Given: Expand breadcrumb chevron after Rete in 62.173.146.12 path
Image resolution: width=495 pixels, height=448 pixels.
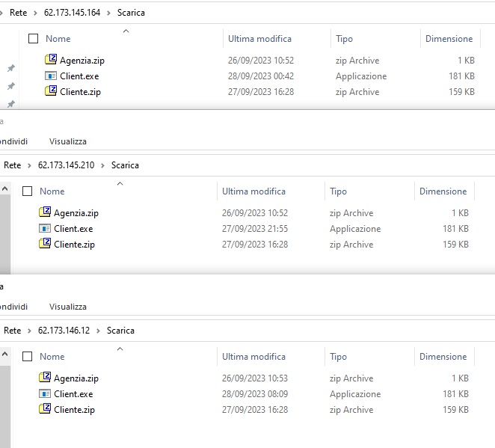Looking at the screenshot, I should point(29,331).
